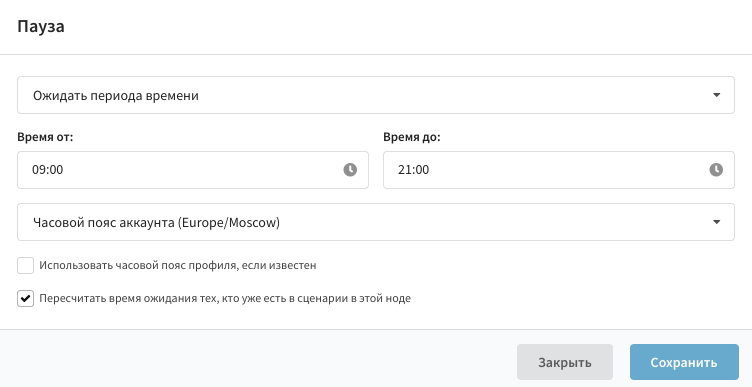Save pause settings with "Сохранить"
Screen dimensions: 752x387
[684, 362]
